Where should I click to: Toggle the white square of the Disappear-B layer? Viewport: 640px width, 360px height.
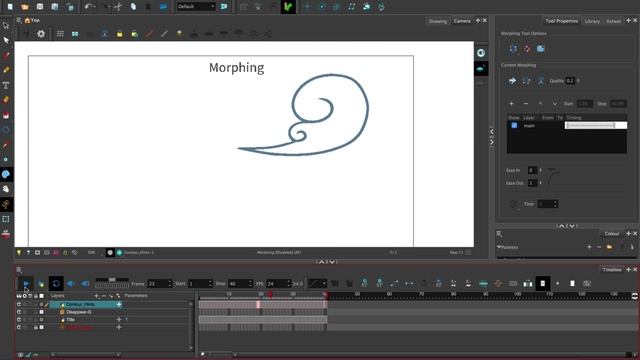tap(42, 312)
